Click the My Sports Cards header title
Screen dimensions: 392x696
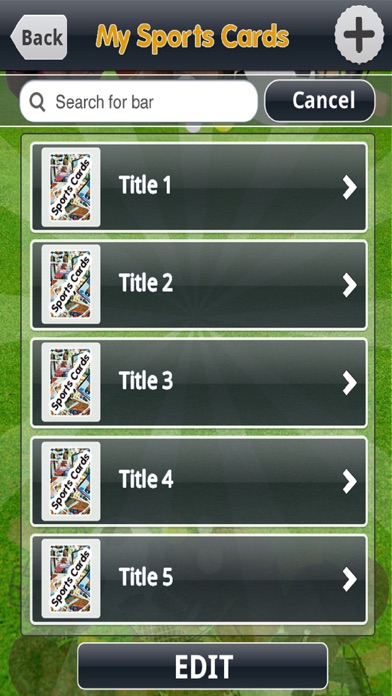[192, 37]
